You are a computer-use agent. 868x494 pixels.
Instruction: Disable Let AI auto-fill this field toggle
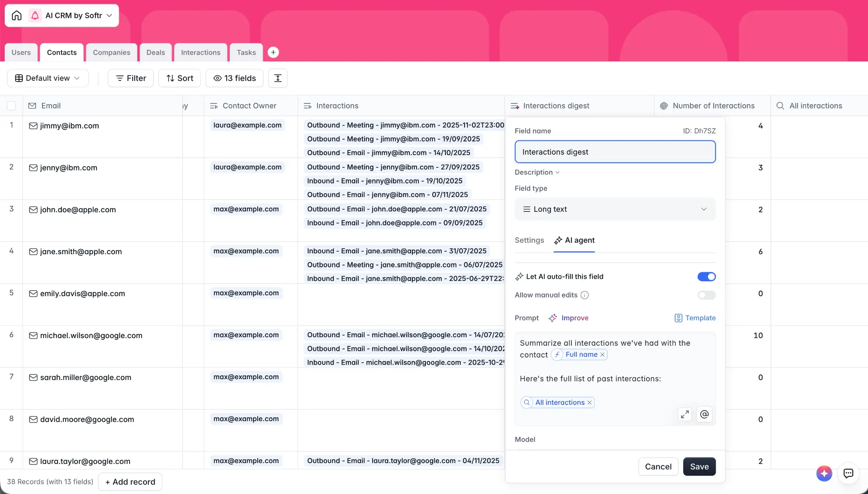[707, 277]
